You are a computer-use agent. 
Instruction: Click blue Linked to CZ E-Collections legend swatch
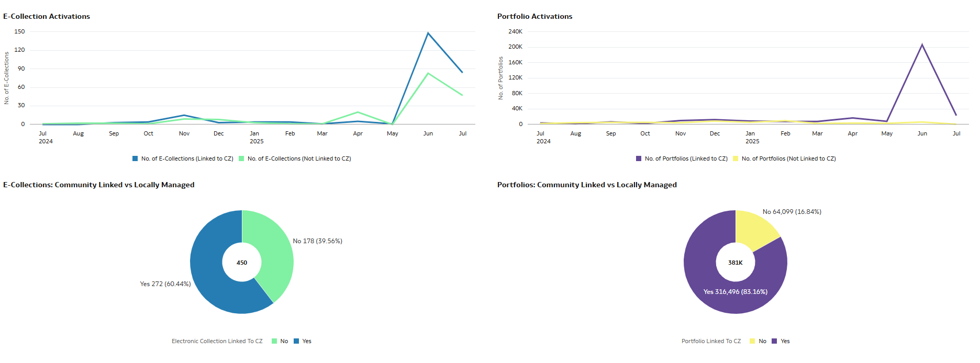coord(135,158)
